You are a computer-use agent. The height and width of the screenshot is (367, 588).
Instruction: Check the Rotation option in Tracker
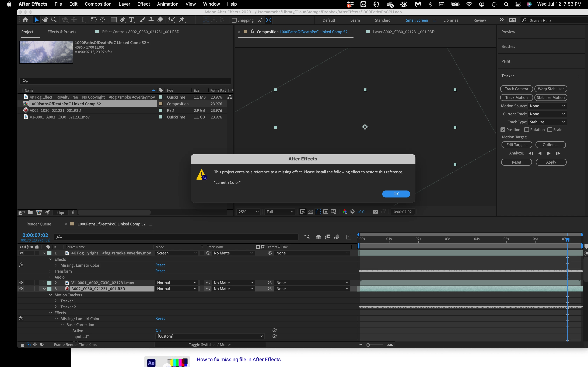(x=527, y=130)
